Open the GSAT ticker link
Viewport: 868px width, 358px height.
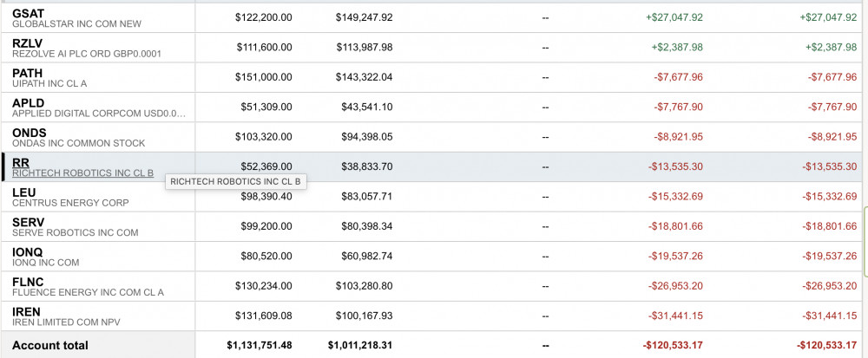click(x=27, y=14)
